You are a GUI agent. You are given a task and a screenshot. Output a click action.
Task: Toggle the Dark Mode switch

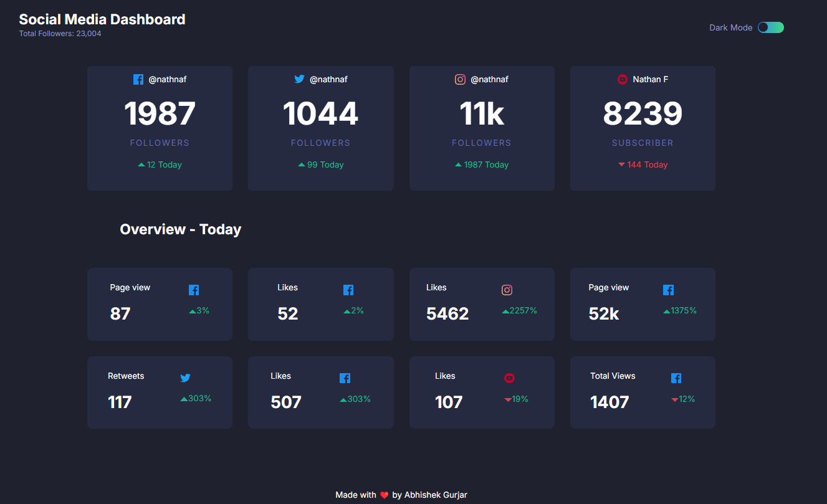[771, 27]
